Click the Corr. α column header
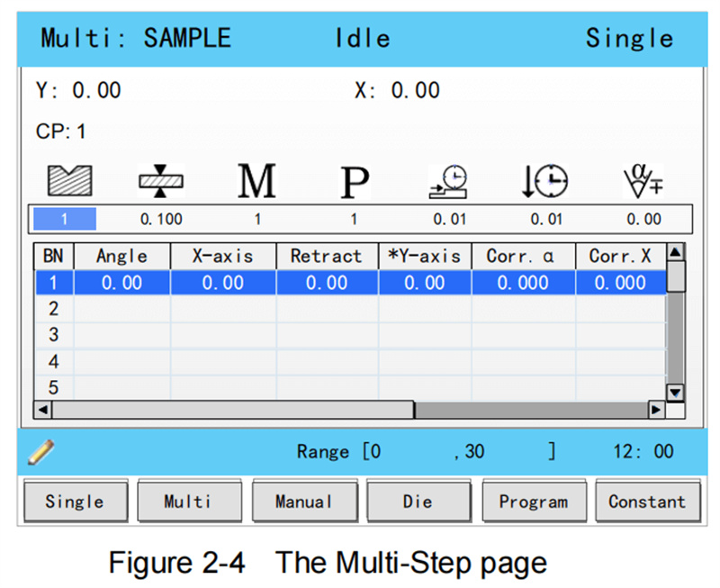The width and height of the screenshot is (720, 588). coord(523,257)
